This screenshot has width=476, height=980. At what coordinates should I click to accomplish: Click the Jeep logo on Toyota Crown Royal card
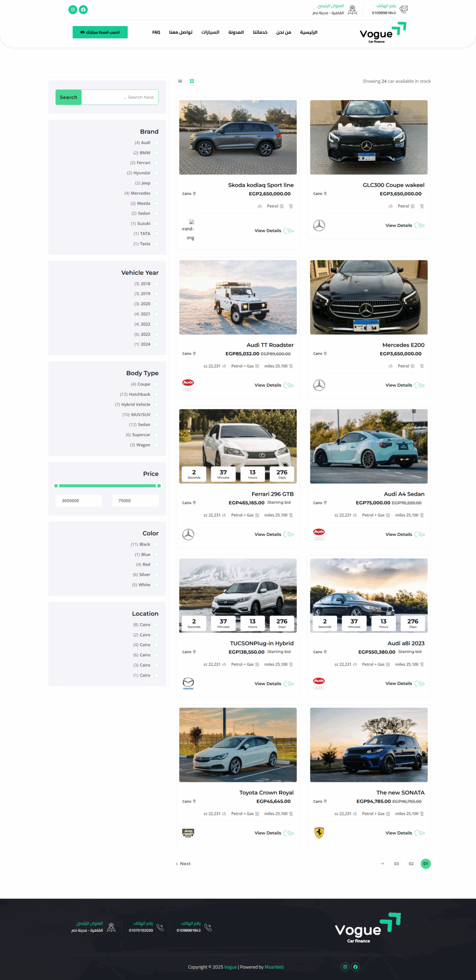[x=188, y=833]
